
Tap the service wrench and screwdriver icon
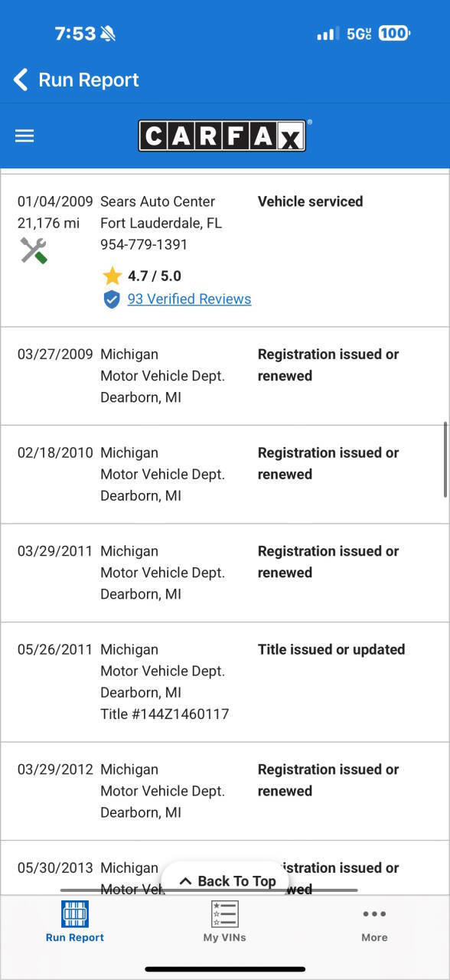click(34, 250)
